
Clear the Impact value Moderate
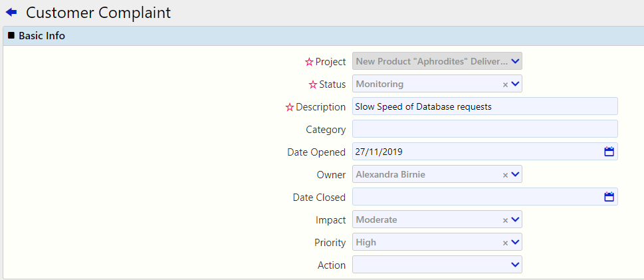pos(505,220)
